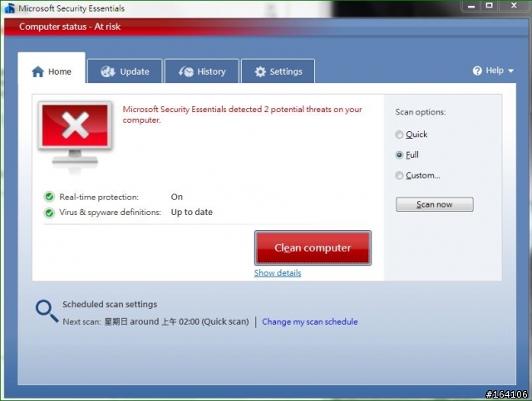This screenshot has height=401, width=532.
Task: Click the 'Up to date' definitions status
Action: click(x=192, y=213)
